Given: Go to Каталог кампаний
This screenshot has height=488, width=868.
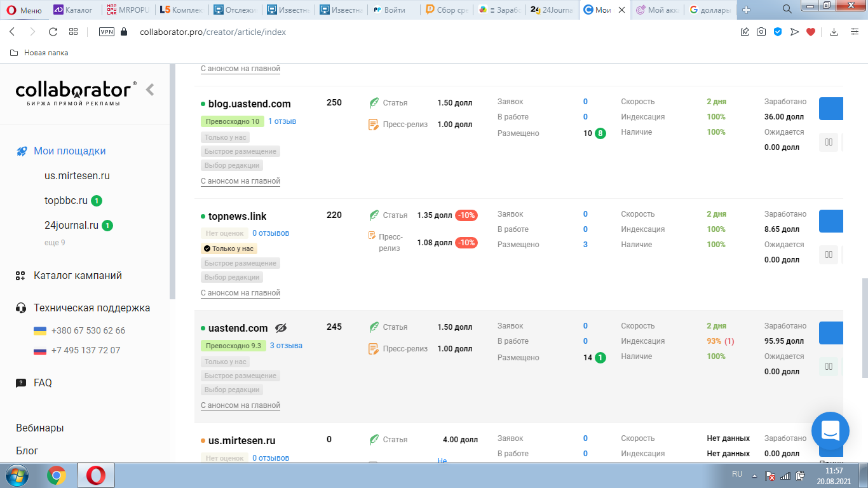Looking at the screenshot, I should 78,276.
